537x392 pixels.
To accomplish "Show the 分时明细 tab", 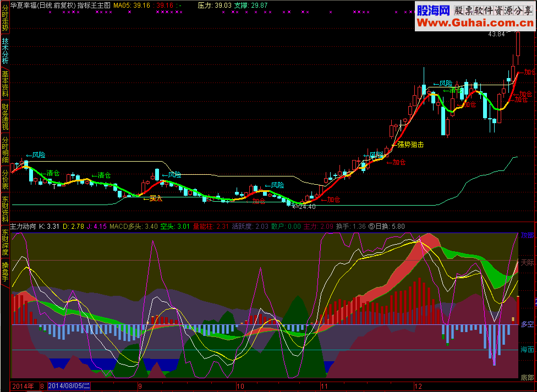I will tap(5, 150).
